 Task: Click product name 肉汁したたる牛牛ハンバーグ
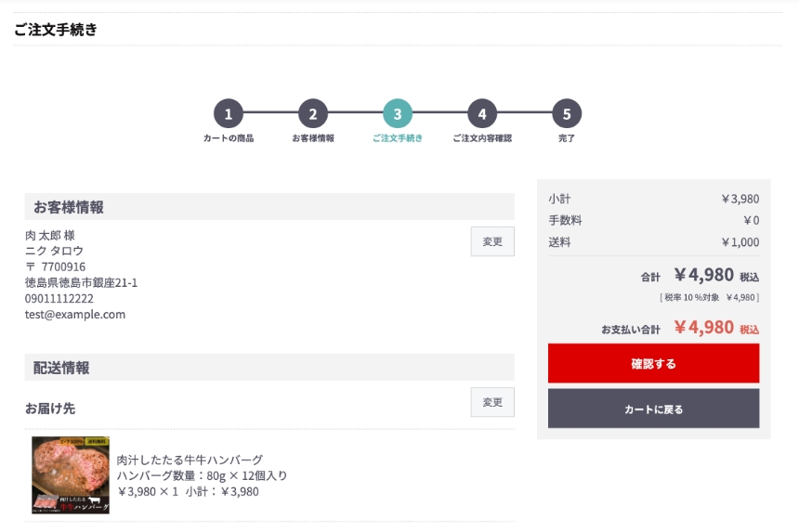click(190, 460)
